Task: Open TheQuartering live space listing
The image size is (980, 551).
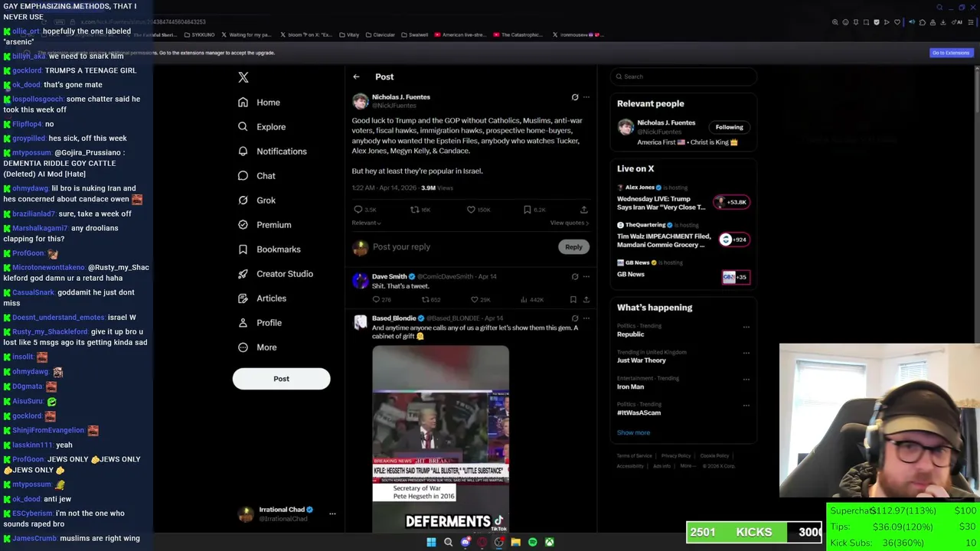Action: pyautogui.click(x=684, y=235)
